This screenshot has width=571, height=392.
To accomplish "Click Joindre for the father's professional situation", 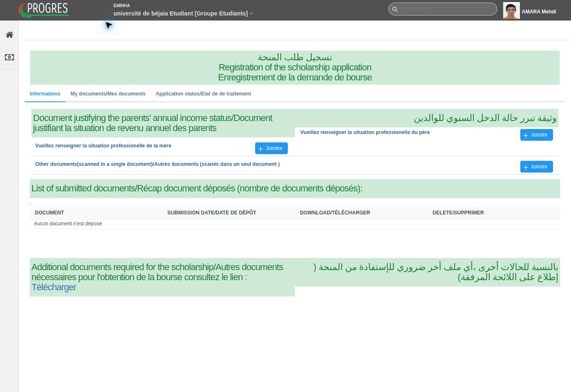I will pyautogui.click(x=536, y=135).
